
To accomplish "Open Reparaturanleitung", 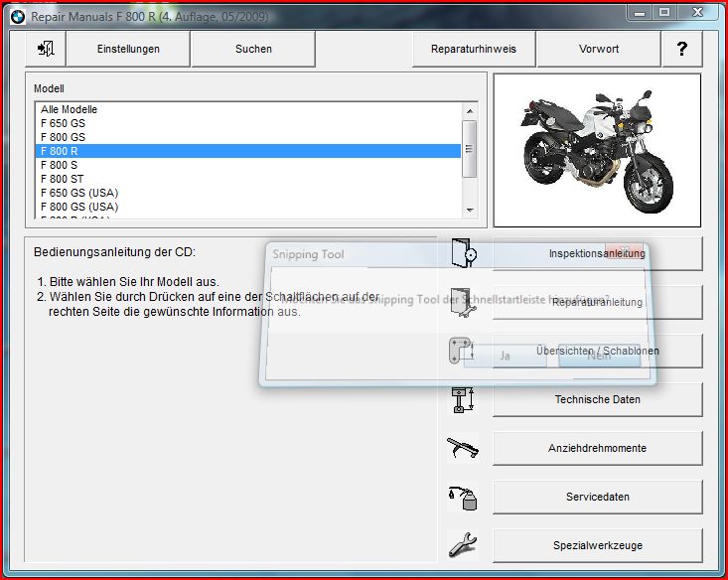I will coord(598,302).
